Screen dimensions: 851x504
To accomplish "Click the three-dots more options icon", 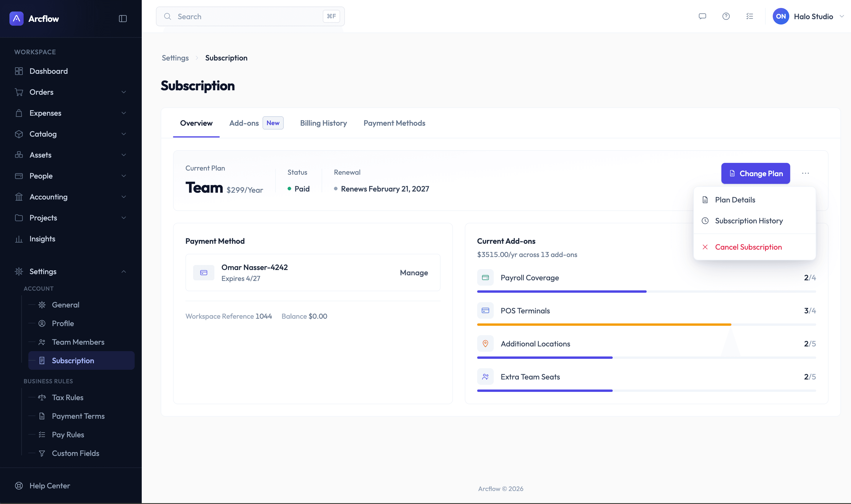I will click(x=806, y=173).
